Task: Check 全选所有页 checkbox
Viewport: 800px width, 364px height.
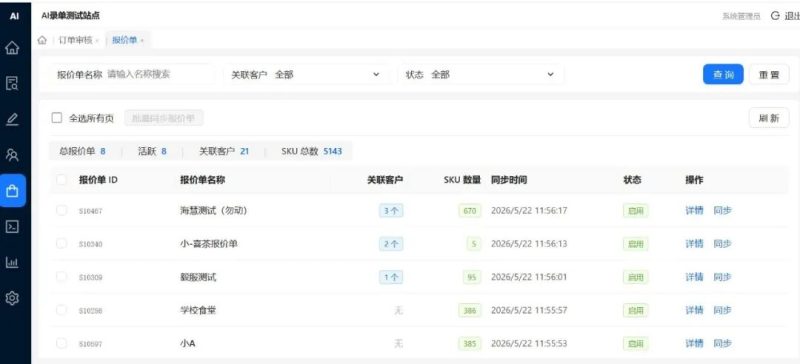Action: point(57,118)
